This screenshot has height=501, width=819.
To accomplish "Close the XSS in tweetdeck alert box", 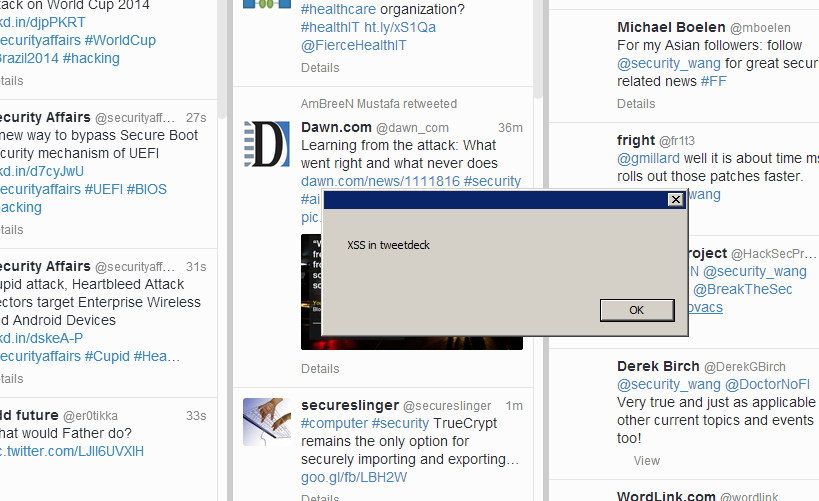I will coord(675,200).
